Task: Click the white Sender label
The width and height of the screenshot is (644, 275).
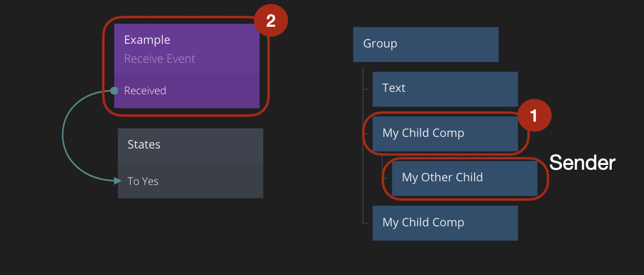Action: pyautogui.click(x=582, y=162)
